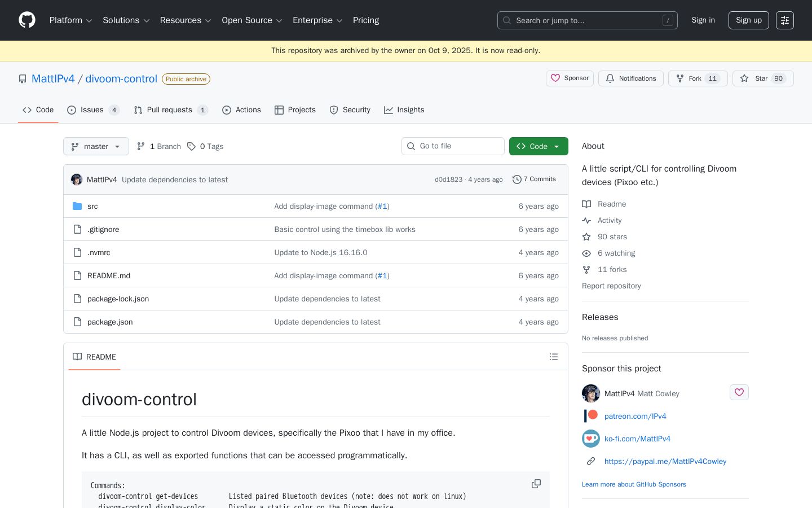Viewport: 812px width, 508px height.
Task: Select the README tab header
Action: pos(94,357)
